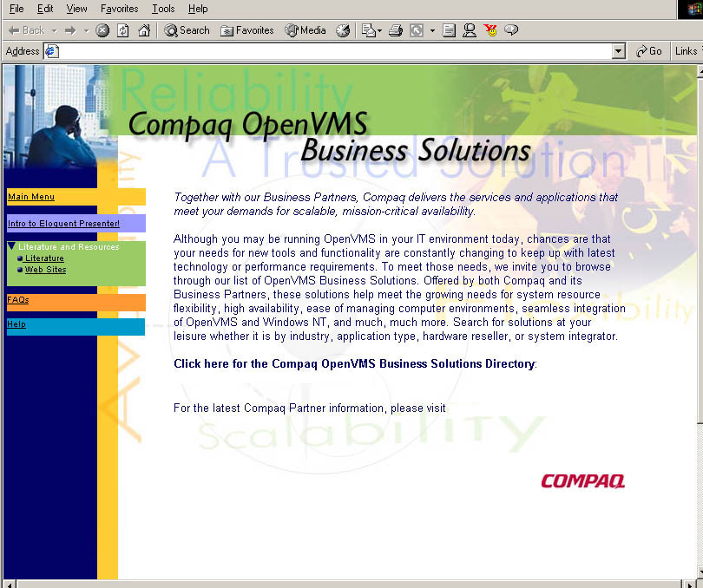Stop page loading with the Stop icon
Image resolution: width=703 pixels, height=588 pixels.
coord(102,30)
